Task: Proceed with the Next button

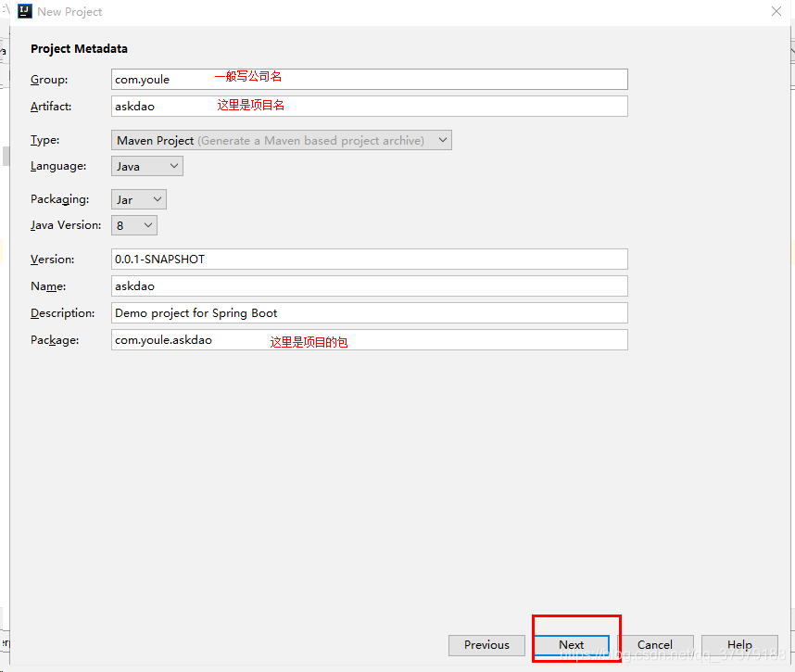Action: [x=572, y=645]
